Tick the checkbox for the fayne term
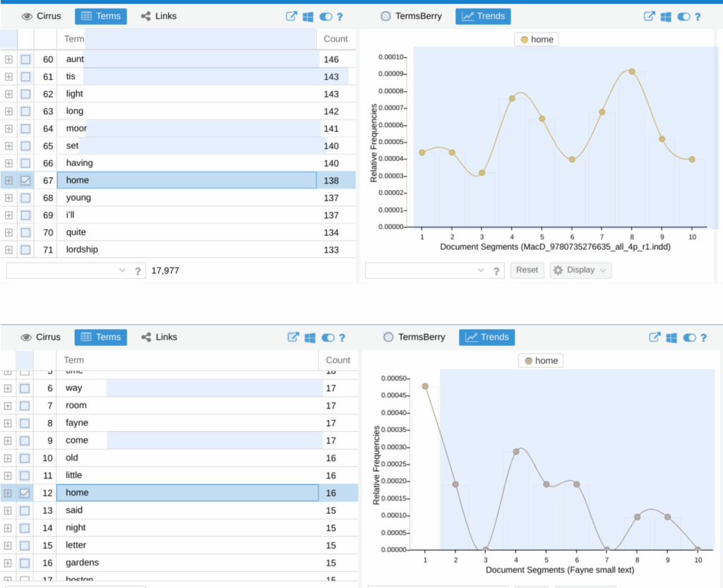The height and width of the screenshot is (588, 723). [25, 423]
